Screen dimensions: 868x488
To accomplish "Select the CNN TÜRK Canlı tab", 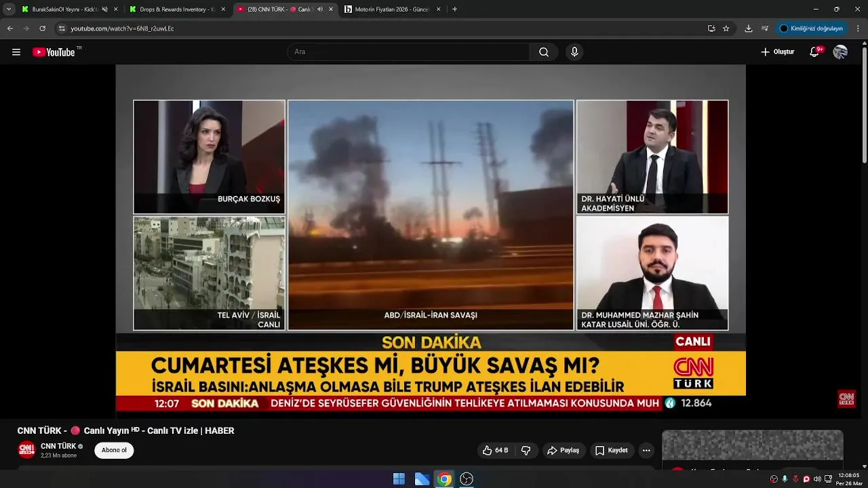I will click(x=285, y=9).
